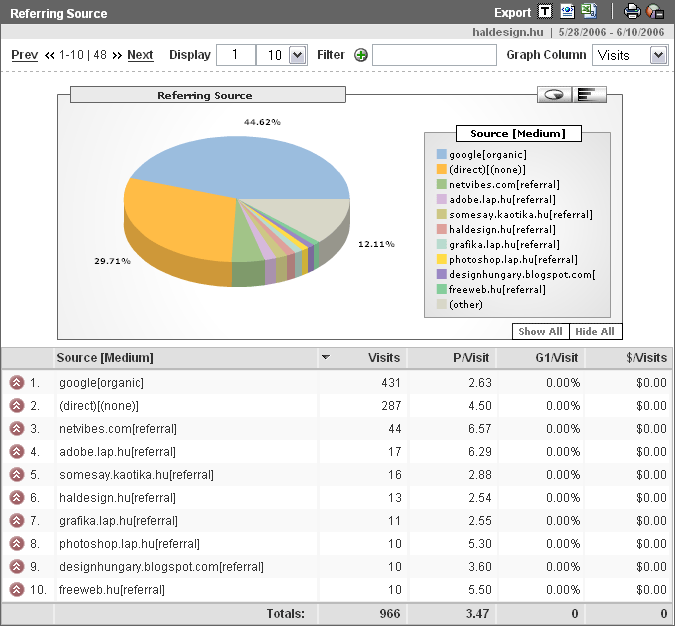
Task: Go to the Next page of results
Action: click(140, 55)
